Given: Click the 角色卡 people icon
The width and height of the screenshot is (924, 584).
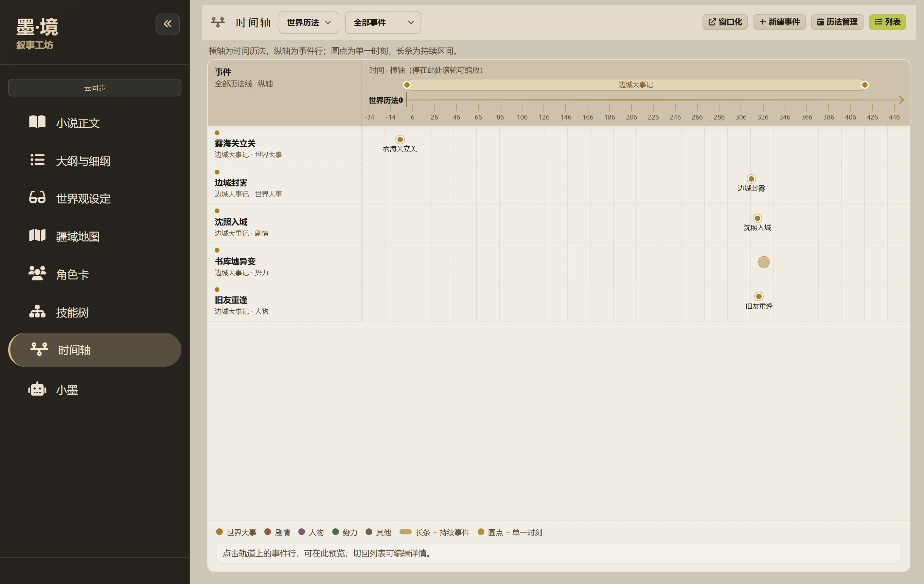Looking at the screenshot, I should point(37,273).
